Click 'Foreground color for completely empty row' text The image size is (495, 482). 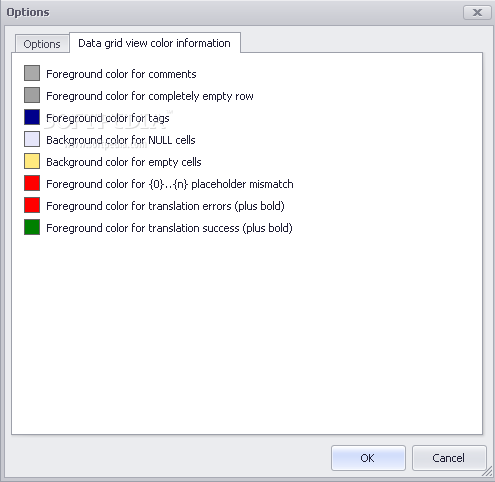pos(150,96)
